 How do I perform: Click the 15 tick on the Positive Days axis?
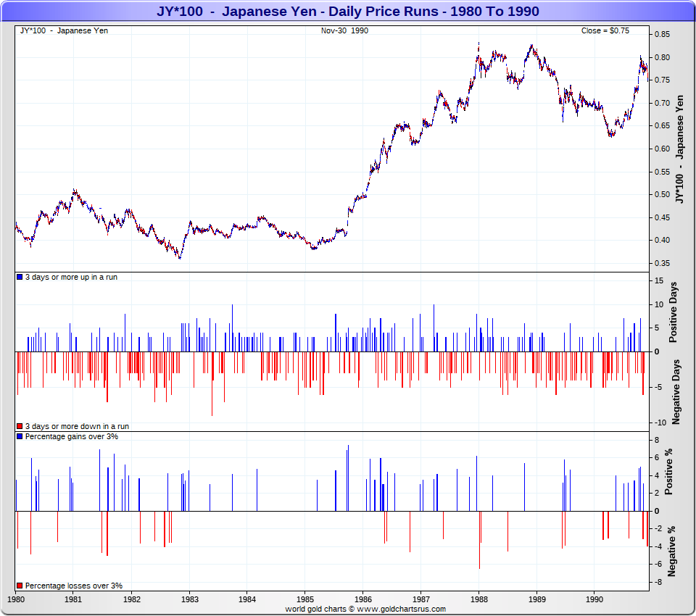(659, 280)
